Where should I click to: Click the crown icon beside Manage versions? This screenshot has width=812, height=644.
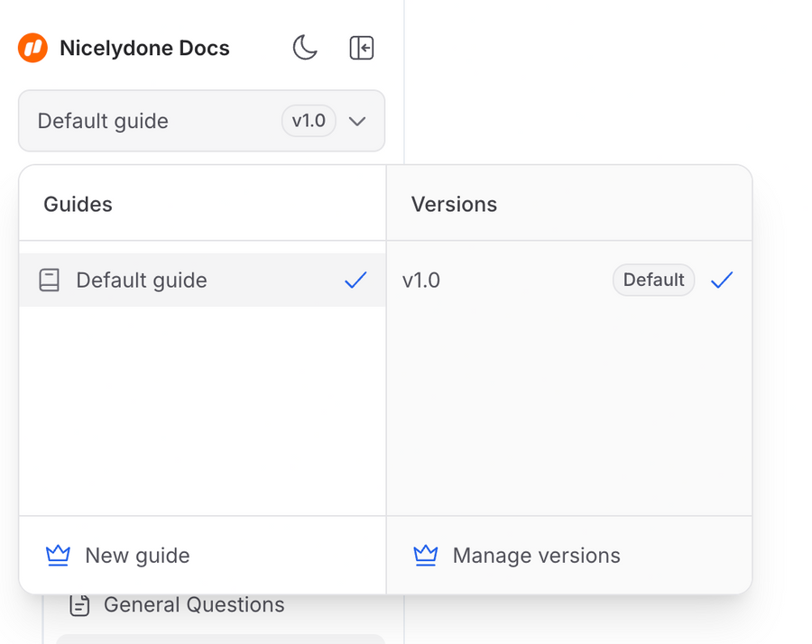[425, 556]
